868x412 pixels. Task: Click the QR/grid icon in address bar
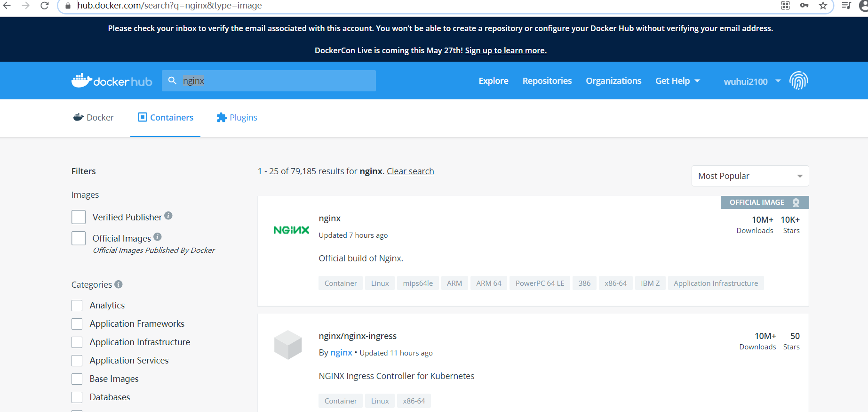pos(785,6)
